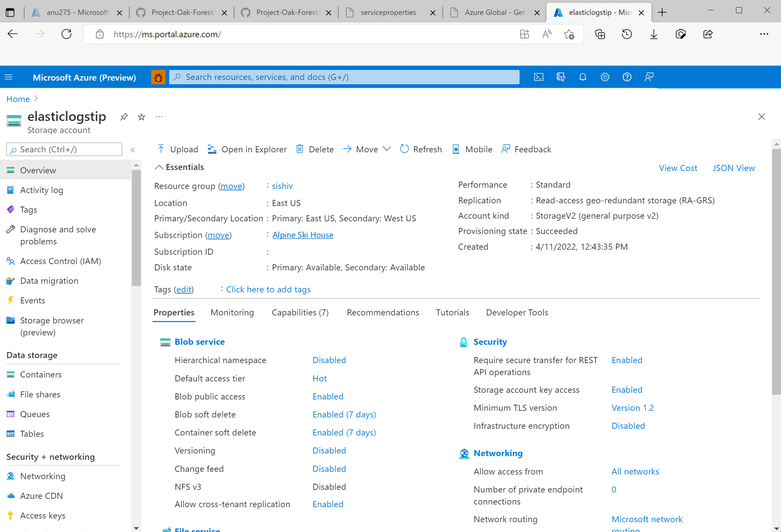Open Azure Cloud Shell

pos(539,77)
